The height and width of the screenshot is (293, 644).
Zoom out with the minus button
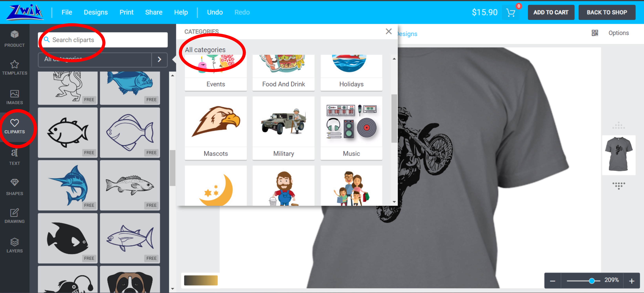553,281
